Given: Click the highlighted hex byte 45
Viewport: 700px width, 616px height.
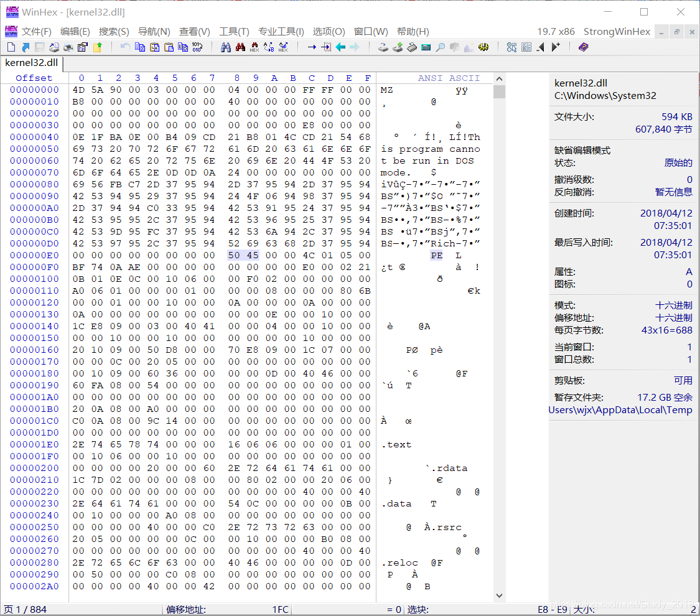Looking at the screenshot, I should pos(253,255).
